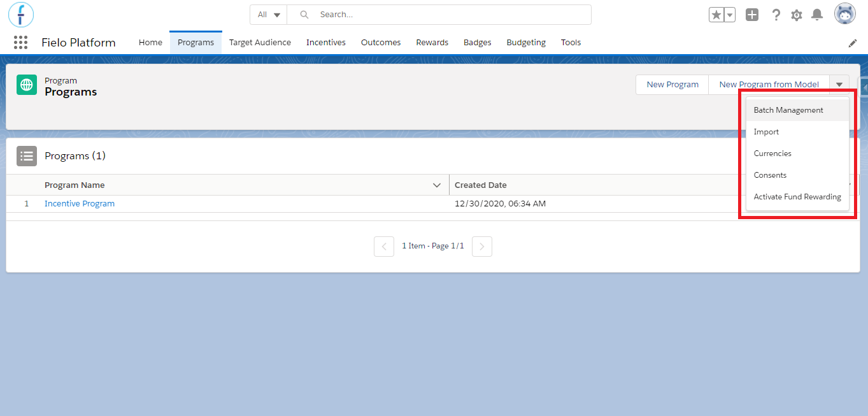Image resolution: width=868 pixels, height=416 pixels.
Task: Choose Consents menu entry
Action: (x=797, y=175)
